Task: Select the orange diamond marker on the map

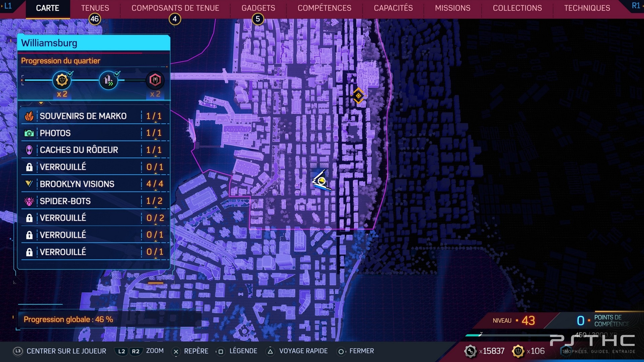Action: coord(358,96)
